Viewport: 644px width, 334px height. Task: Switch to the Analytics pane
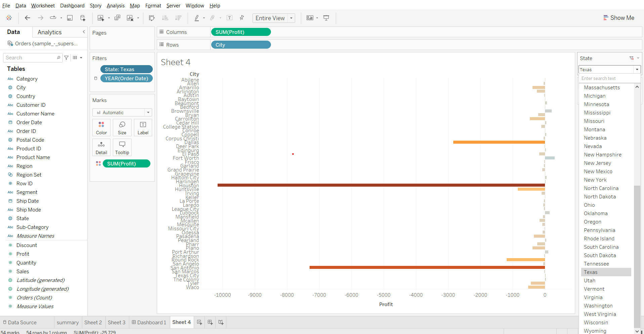pyautogui.click(x=49, y=32)
